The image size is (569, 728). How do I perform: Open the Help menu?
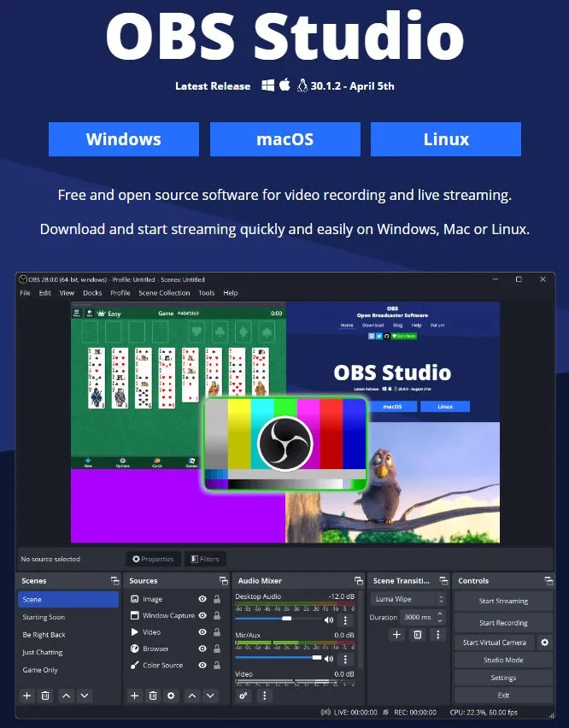[x=231, y=293]
